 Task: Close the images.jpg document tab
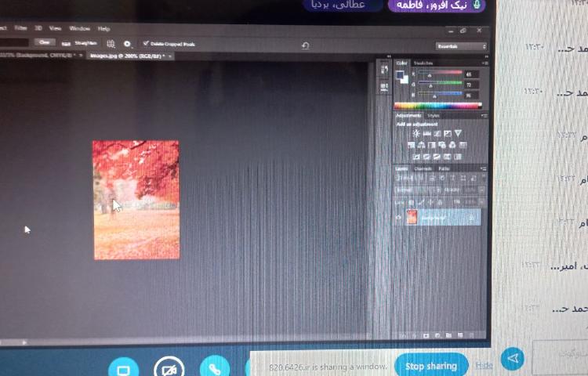[170, 56]
